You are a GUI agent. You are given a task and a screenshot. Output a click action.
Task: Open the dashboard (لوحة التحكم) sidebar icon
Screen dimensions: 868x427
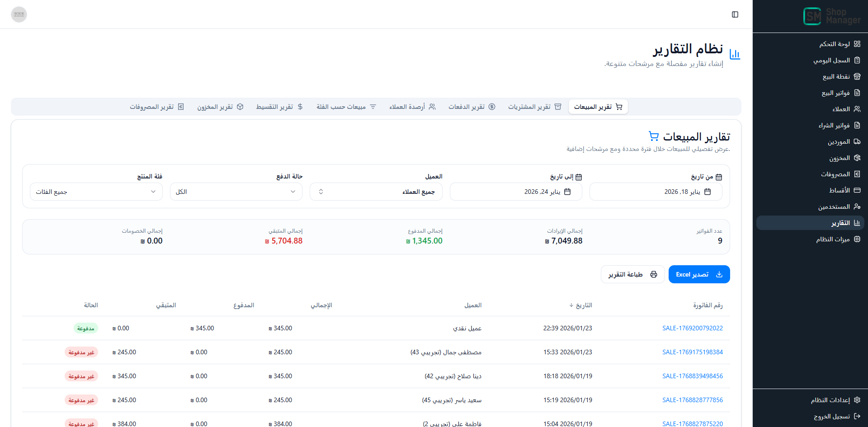857,44
